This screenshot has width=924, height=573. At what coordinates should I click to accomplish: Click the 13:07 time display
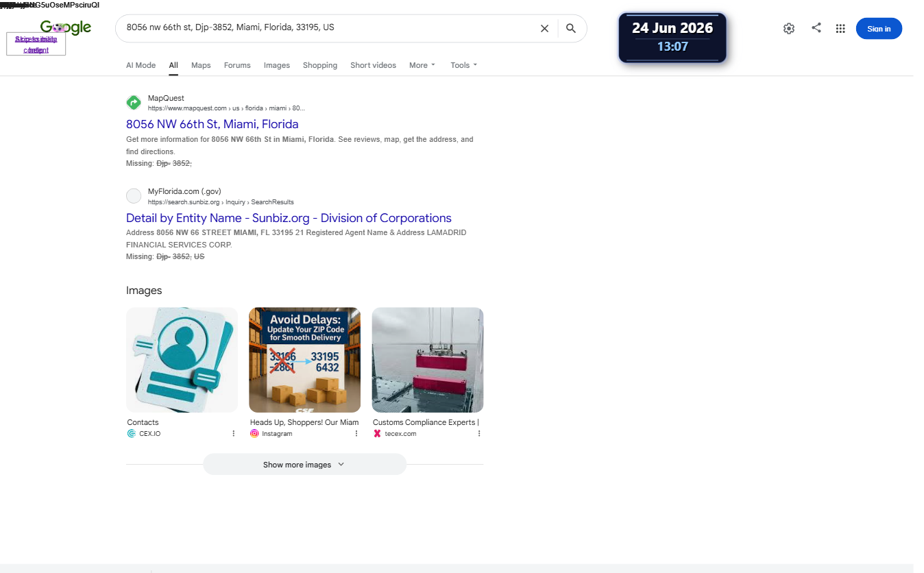pos(672,47)
